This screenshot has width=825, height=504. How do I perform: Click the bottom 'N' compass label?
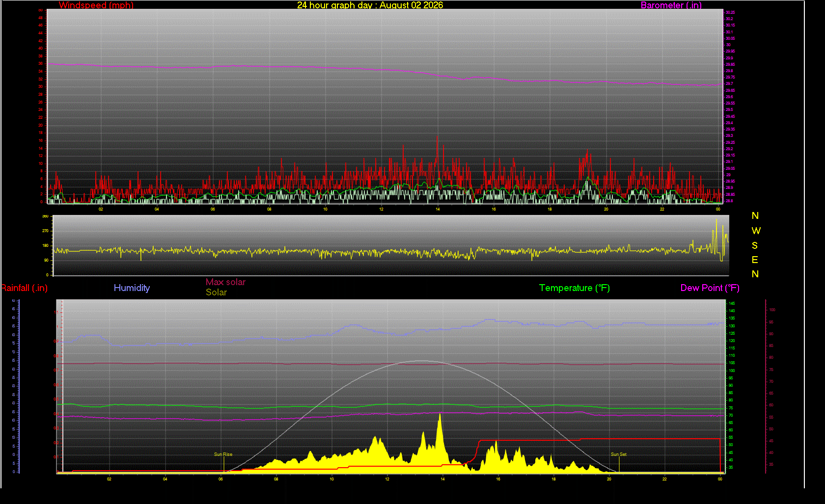pos(755,274)
